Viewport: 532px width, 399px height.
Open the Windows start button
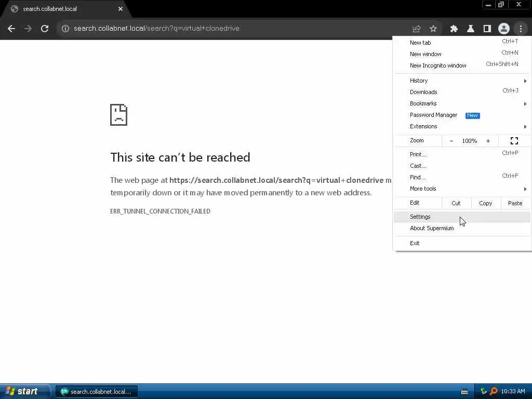click(x=24, y=392)
